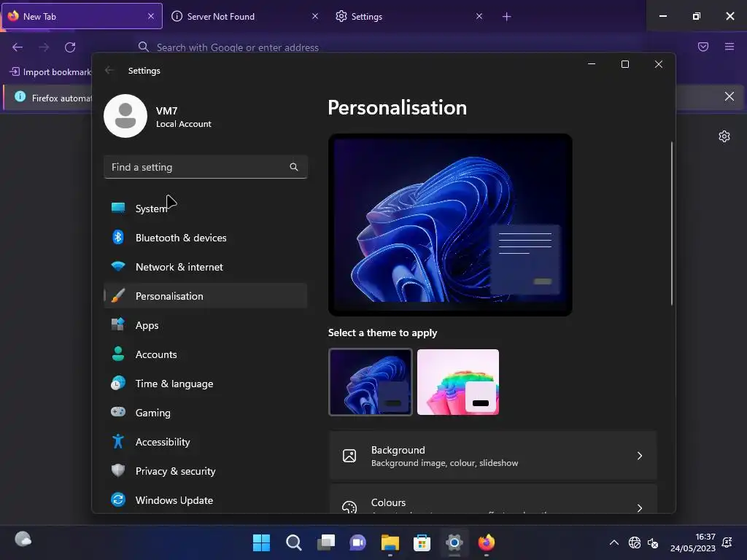
Task: Click the info icon in Firefox notification
Action: point(20,97)
